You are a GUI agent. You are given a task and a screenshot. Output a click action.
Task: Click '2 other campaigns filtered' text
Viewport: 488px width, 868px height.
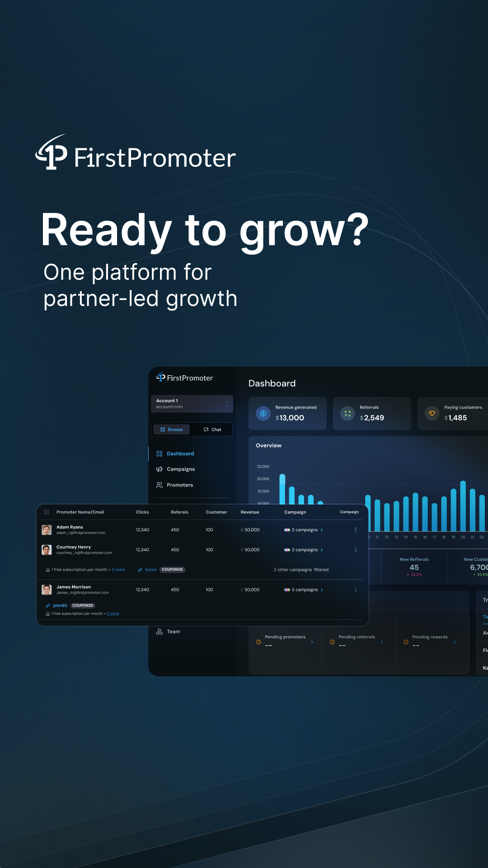[x=301, y=570]
